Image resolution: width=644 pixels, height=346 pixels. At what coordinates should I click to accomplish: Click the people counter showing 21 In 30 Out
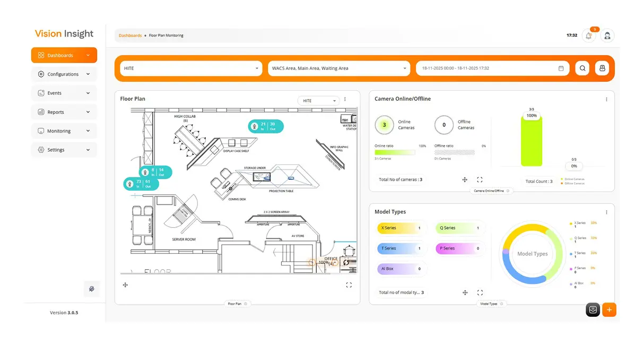(x=266, y=126)
